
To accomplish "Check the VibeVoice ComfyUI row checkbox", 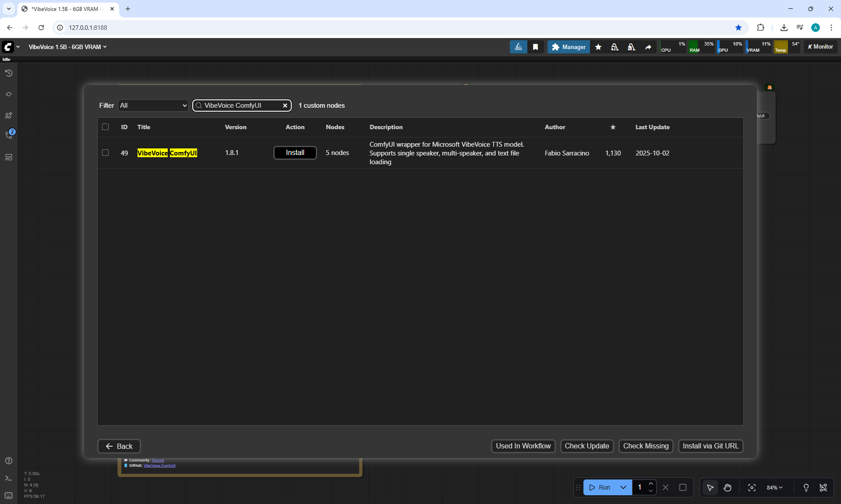I will pyautogui.click(x=105, y=153).
